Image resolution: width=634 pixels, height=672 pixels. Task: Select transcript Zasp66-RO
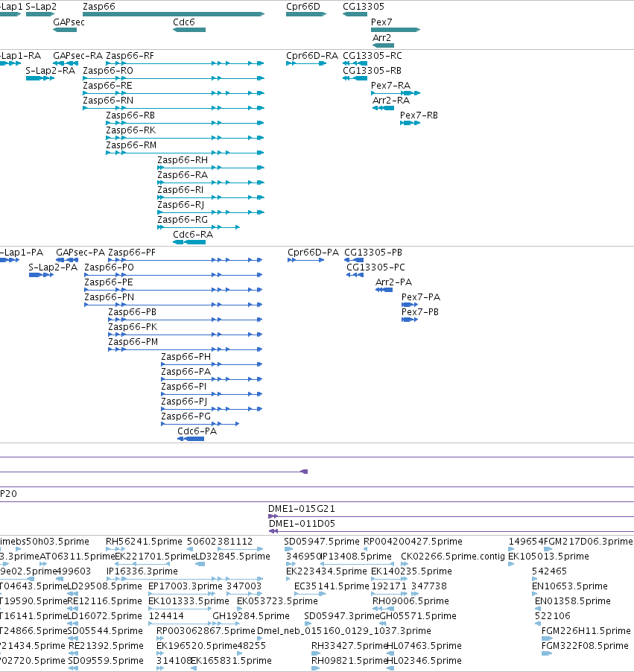pos(108,70)
